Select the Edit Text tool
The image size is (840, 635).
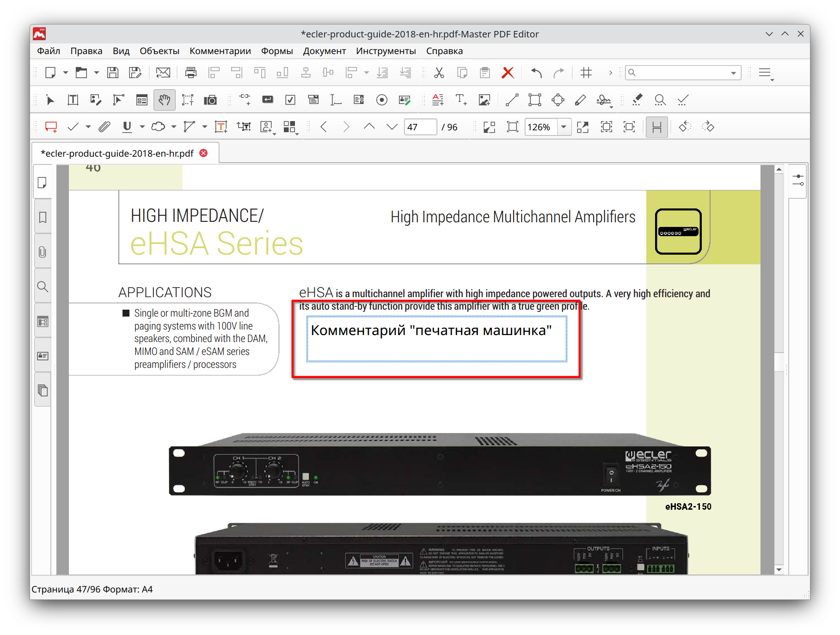[x=73, y=100]
